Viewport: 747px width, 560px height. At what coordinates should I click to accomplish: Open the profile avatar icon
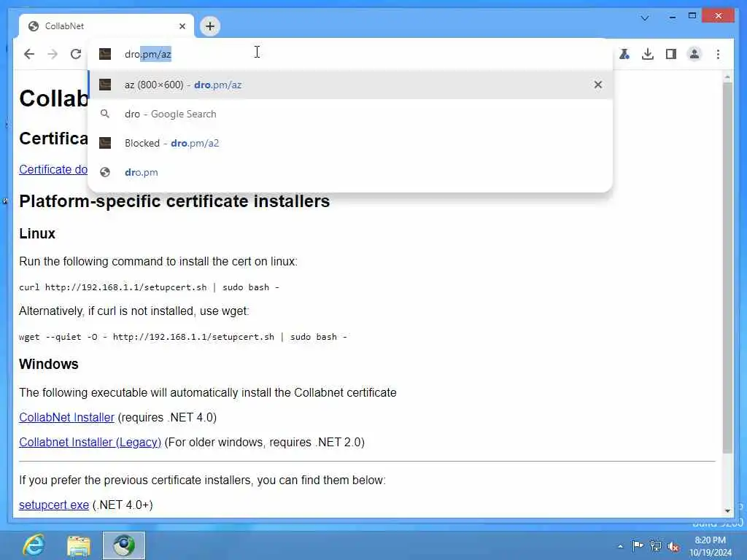694,54
